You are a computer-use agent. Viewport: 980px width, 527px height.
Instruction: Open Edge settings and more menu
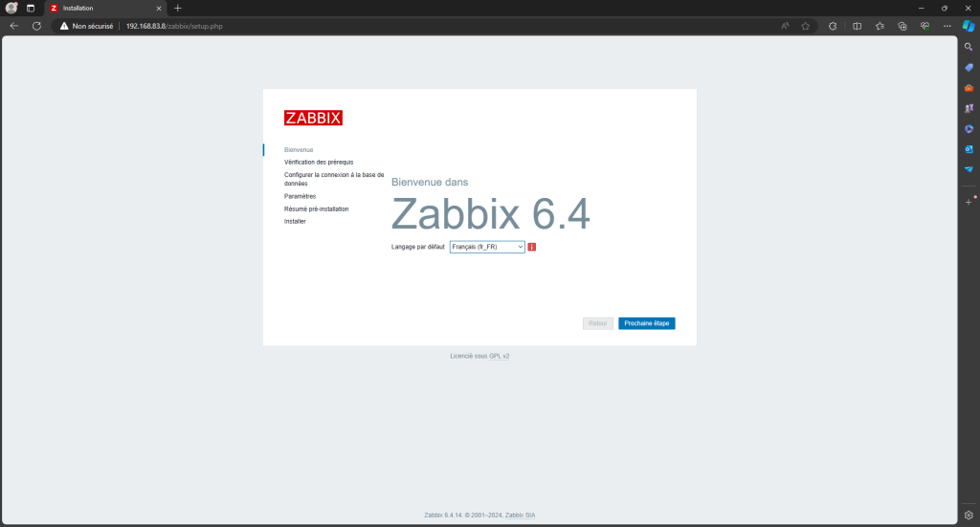tap(947, 26)
